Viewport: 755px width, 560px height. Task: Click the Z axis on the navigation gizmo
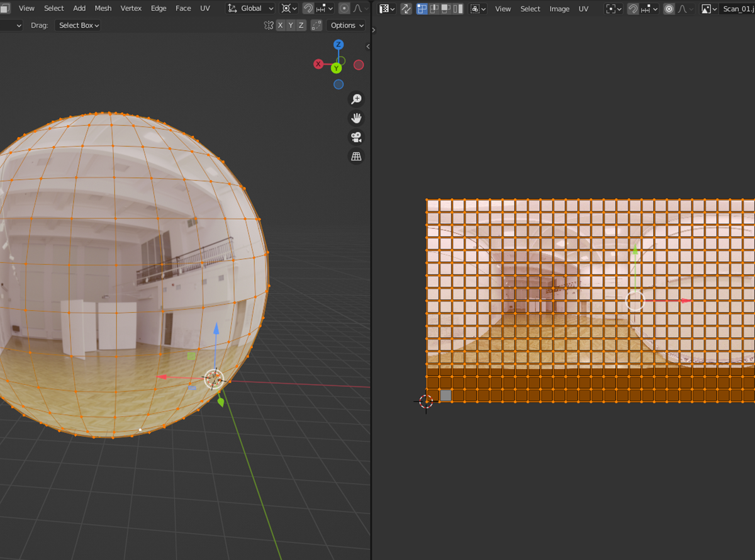(x=338, y=45)
